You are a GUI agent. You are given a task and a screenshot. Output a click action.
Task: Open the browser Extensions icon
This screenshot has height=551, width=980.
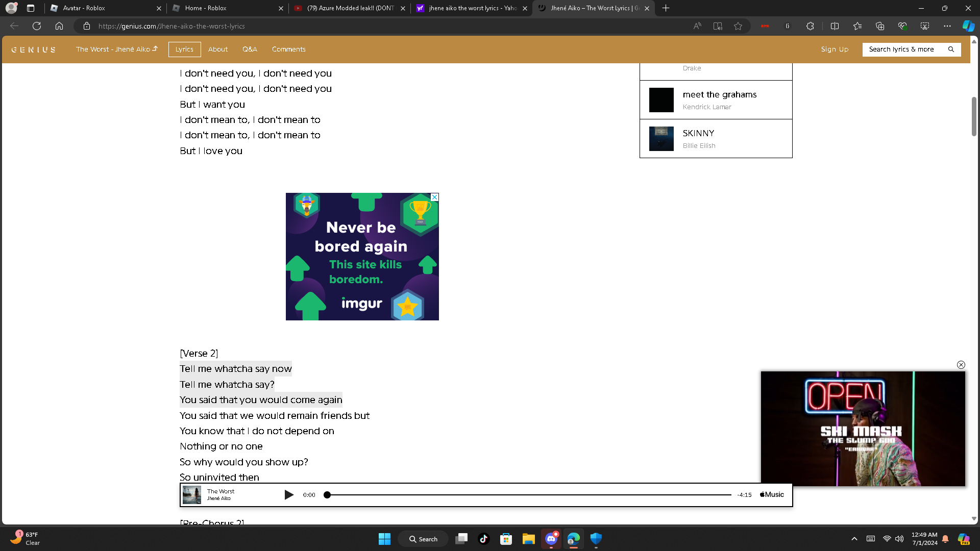(x=810, y=26)
